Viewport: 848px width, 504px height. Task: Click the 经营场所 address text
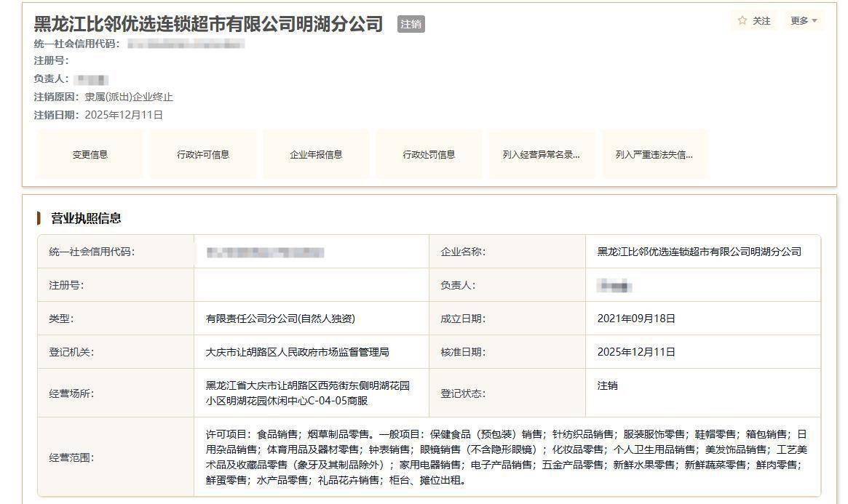[x=307, y=393]
